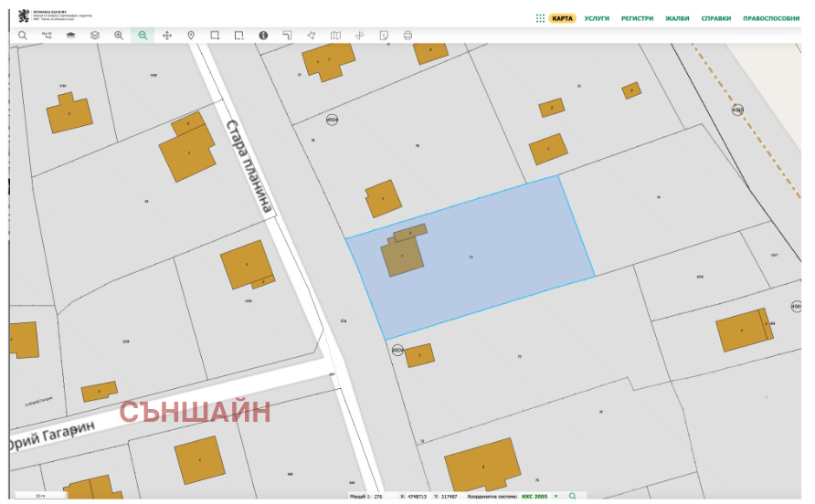Activate the pan arrows tool
This screenshot has height=504, width=815.
pos(167,36)
